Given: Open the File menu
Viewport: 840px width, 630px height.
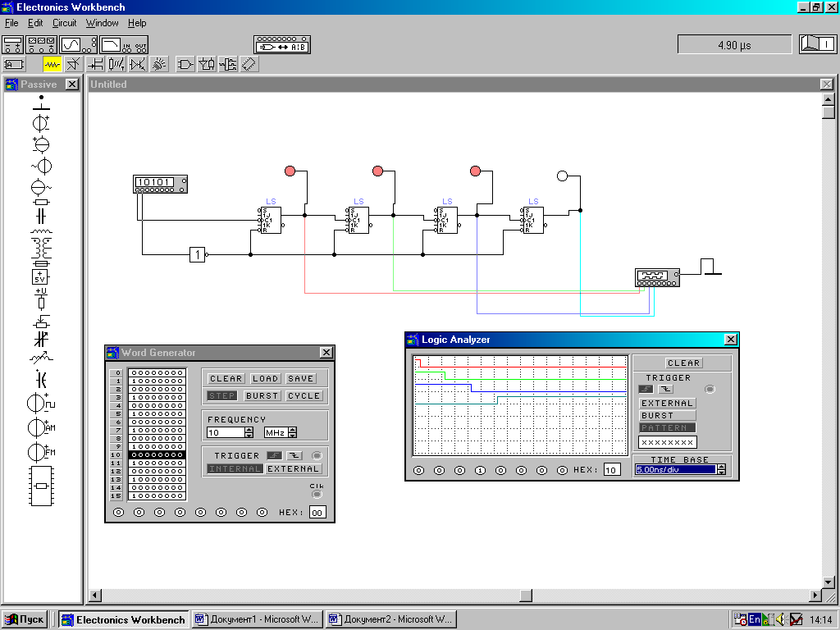Looking at the screenshot, I should (x=11, y=23).
